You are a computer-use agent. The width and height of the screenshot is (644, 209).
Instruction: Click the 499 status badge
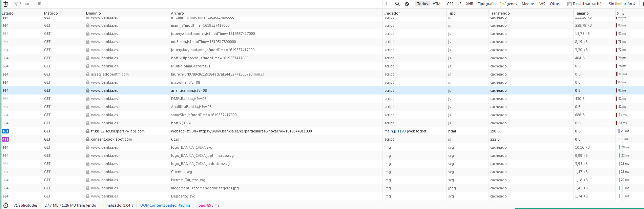pos(5,139)
